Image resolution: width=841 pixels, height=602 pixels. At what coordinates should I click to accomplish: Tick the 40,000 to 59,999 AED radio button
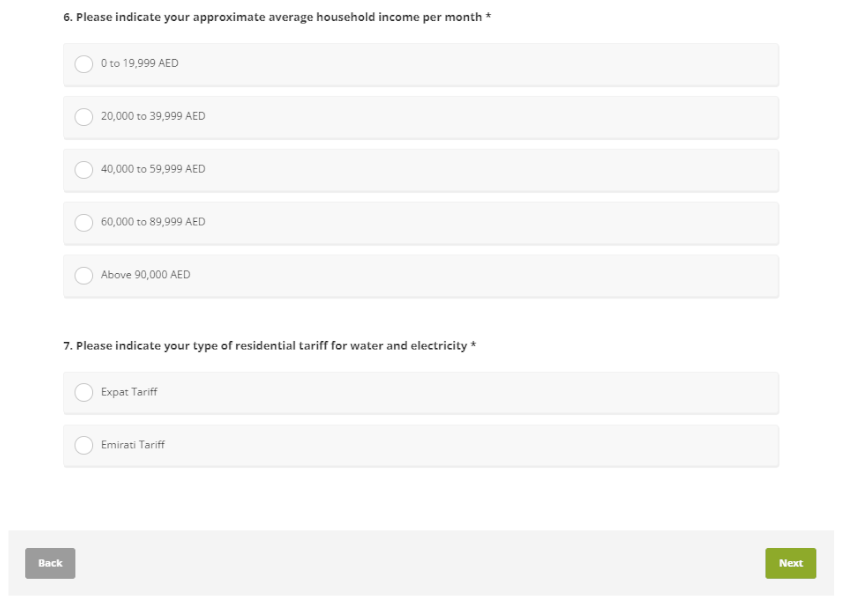84,170
